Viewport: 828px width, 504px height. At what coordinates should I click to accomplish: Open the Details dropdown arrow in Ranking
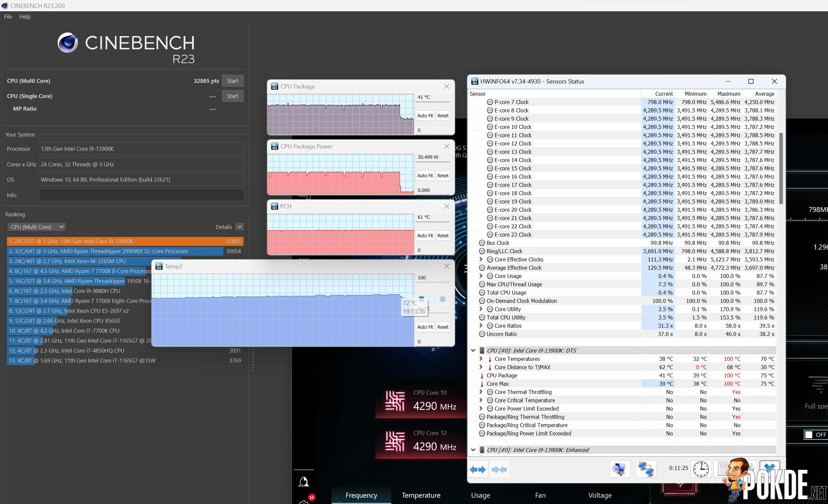click(x=240, y=227)
